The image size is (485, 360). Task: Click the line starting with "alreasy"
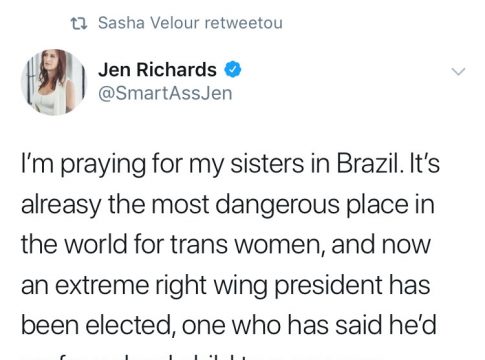tap(228, 204)
